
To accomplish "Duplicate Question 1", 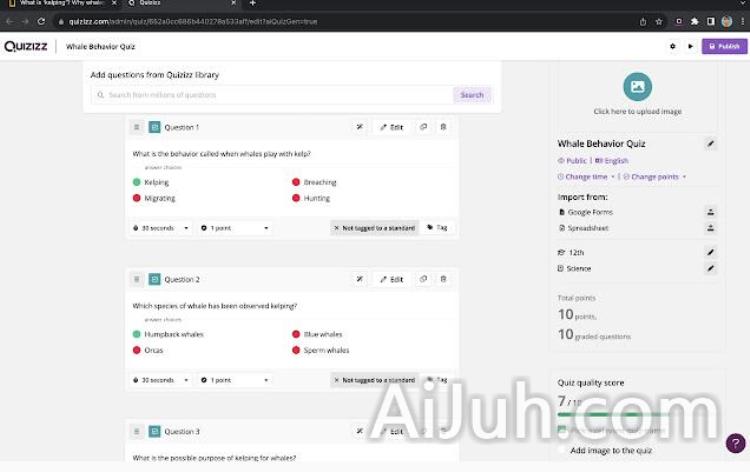I will pyautogui.click(x=423, y=127).
